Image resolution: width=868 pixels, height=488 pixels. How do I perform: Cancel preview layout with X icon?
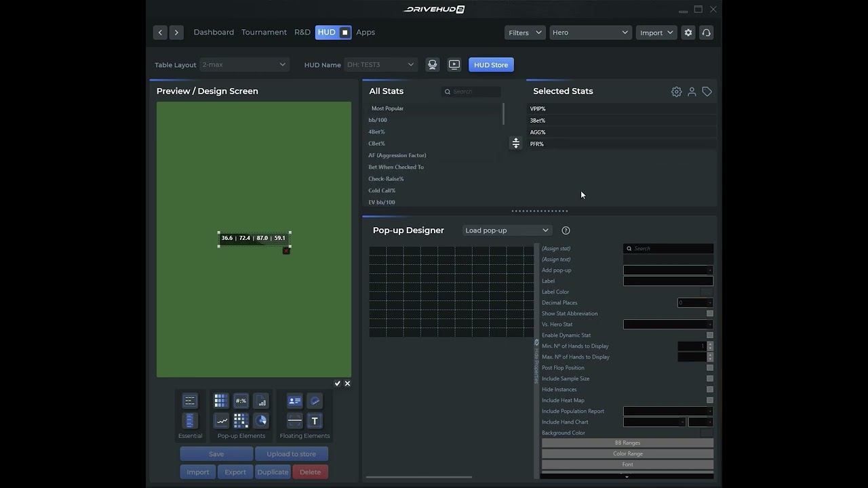(x=347, y=384)
